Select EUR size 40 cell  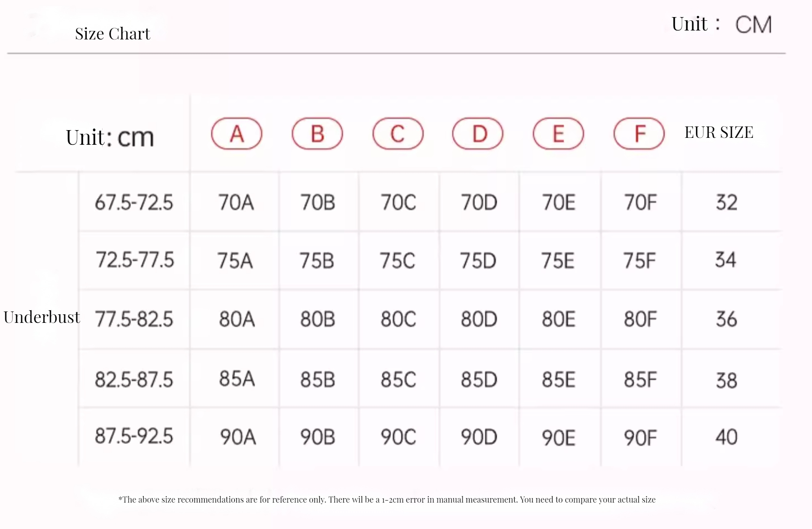[x=727, y=437]
